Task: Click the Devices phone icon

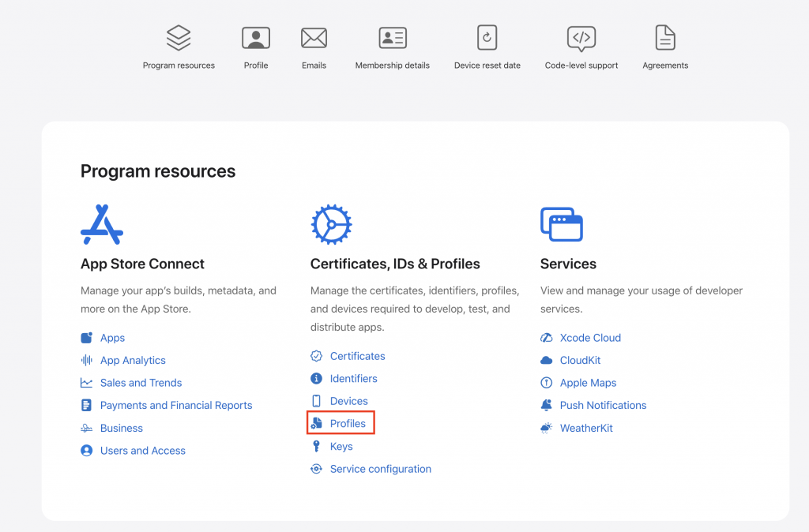Action: click(316, 401)
